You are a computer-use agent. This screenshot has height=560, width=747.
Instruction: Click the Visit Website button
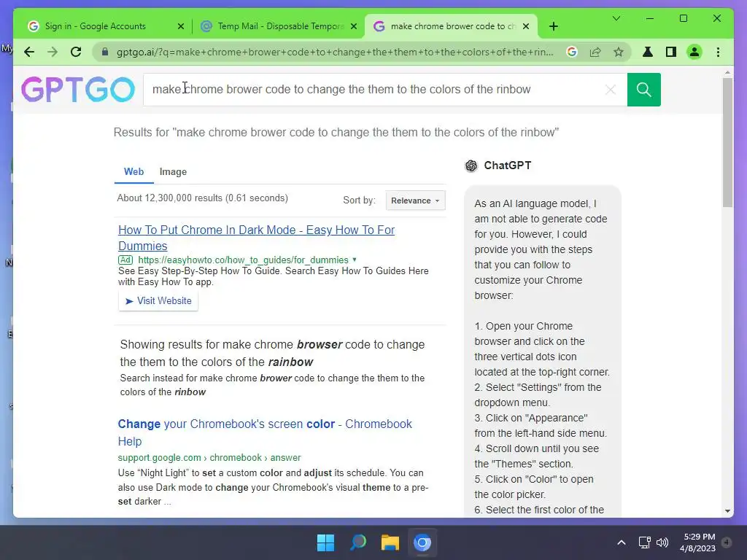coord(158,301)
